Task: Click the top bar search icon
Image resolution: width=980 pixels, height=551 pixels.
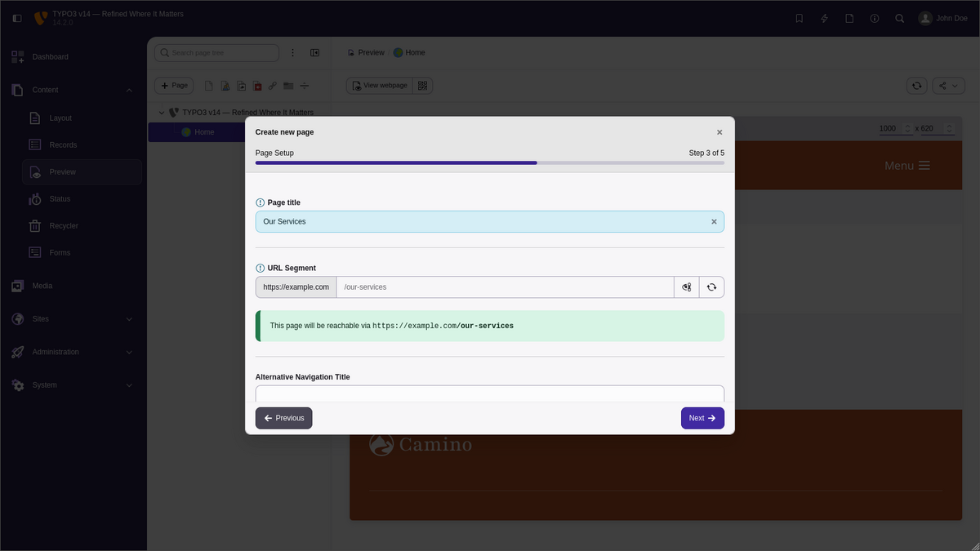Action: 899,18
